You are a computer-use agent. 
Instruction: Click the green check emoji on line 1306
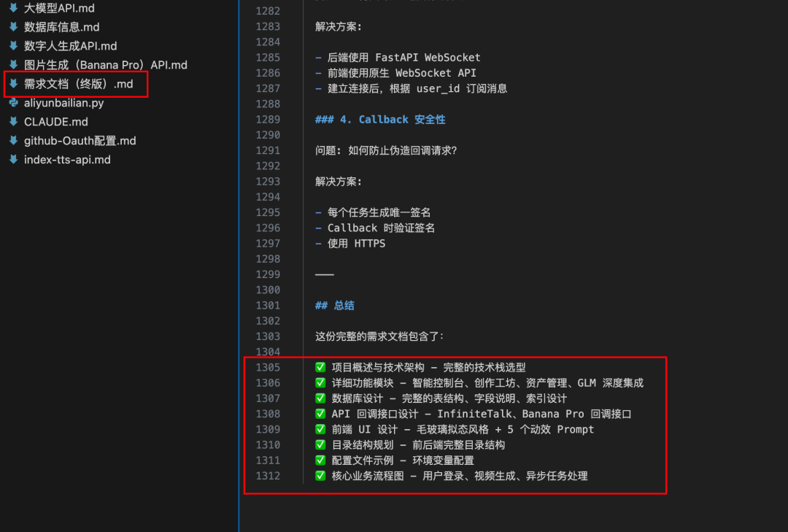tap(320, 382)
